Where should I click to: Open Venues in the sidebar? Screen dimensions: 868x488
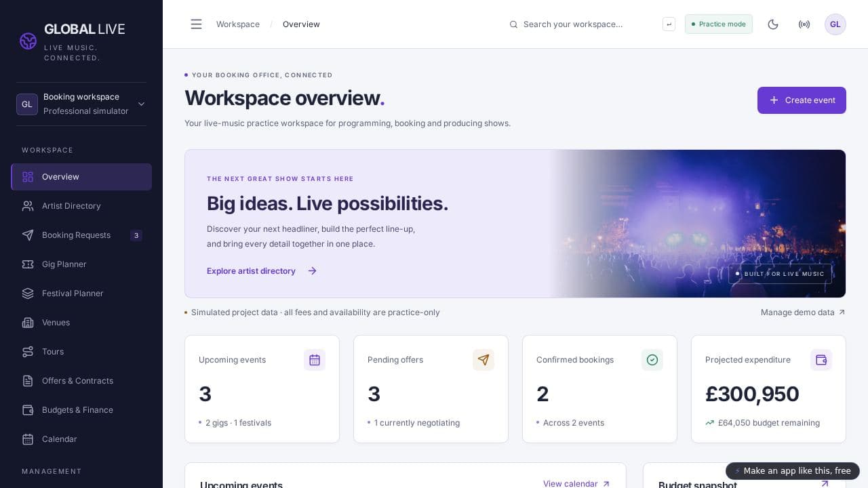coord(81,323)
